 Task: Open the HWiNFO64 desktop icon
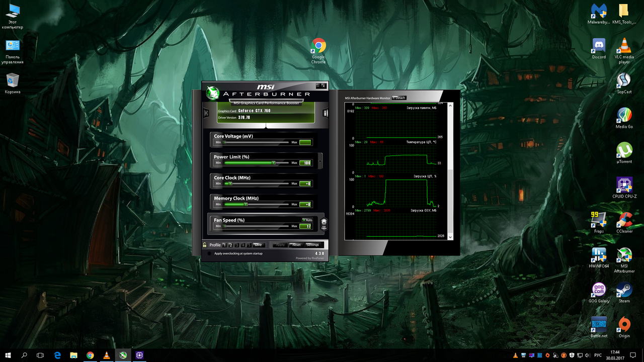(599, 257)
